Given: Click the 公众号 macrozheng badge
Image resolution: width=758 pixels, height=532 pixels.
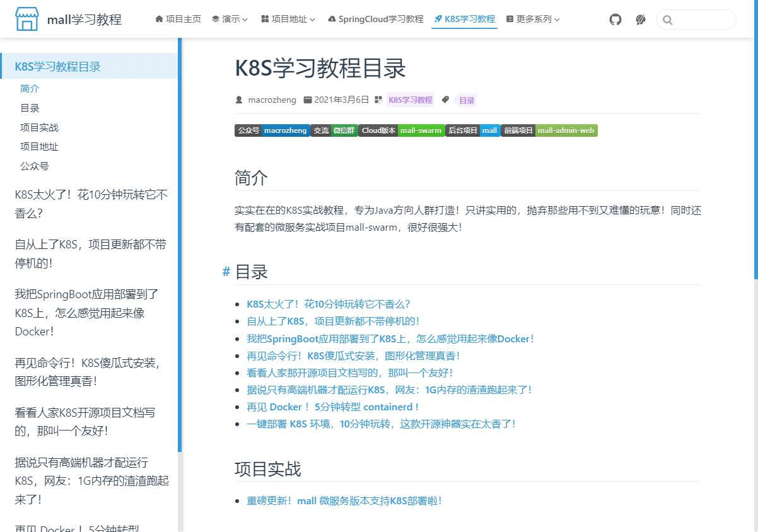Looking at the screenshot, I should 272,130.
